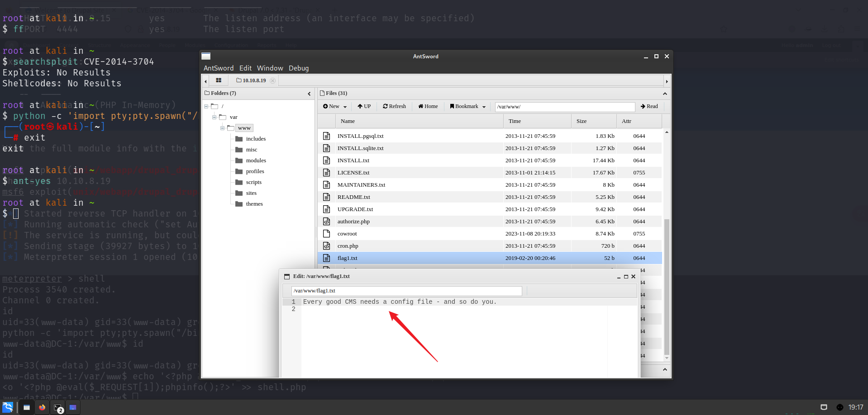This screenshot has width=868, height=415.
Task: Open the modules folder
Action: point(256,160)
